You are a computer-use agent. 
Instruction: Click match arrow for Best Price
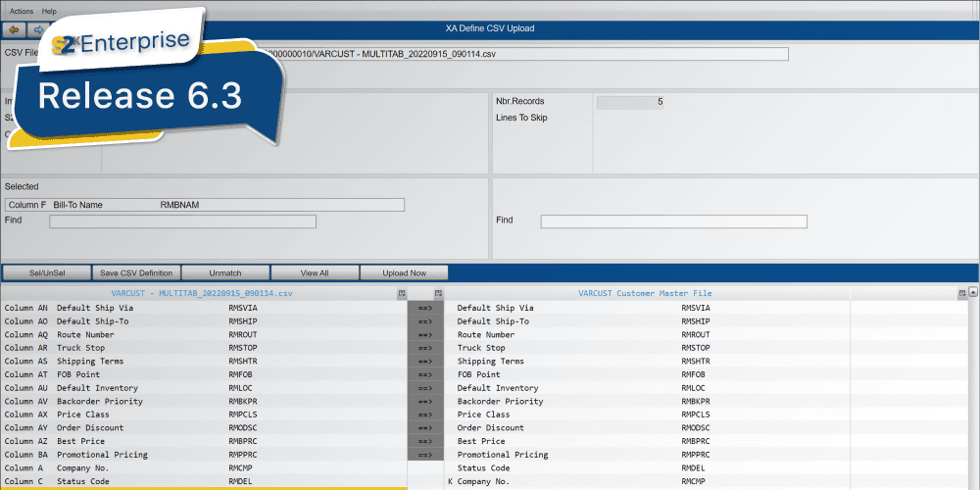(425, 441)
